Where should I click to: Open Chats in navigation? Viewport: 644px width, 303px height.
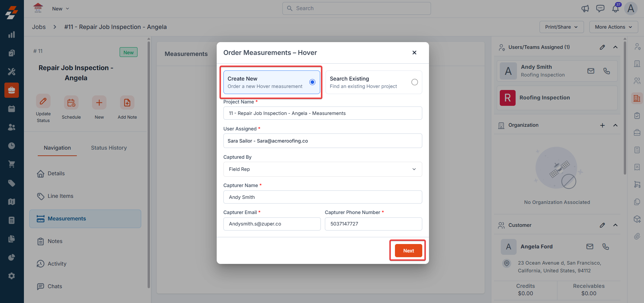tap(85, 286)
